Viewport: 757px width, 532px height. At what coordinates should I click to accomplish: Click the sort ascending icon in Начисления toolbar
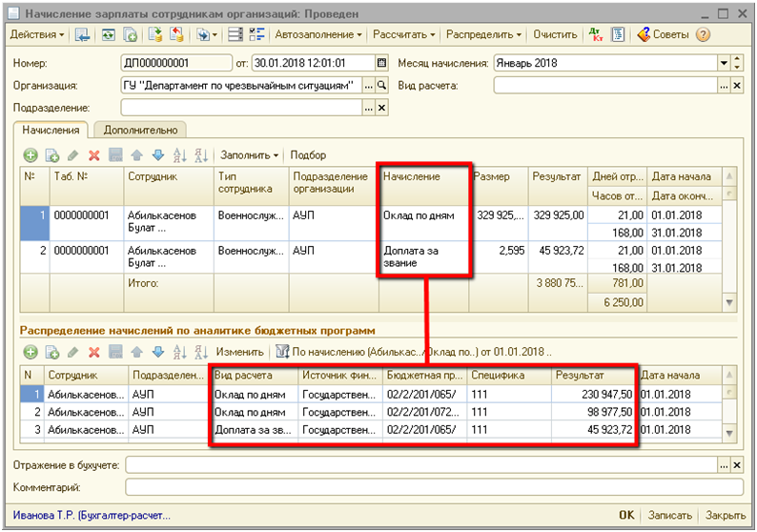click(179, 155)
